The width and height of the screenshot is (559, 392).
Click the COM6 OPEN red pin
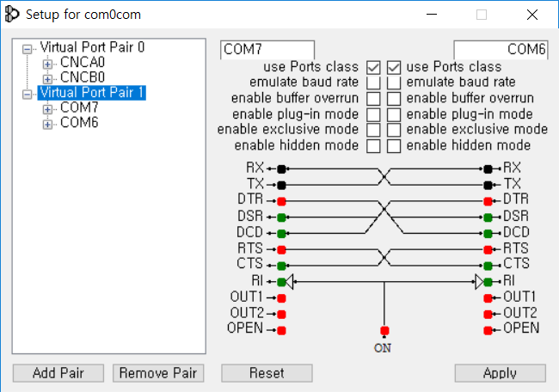[488, 330]
